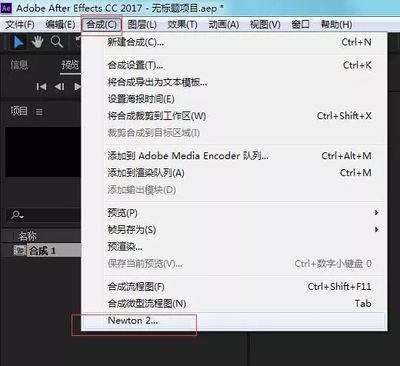400x366 pixels.
Task: Close the open 合成(C) menu
Action: point(101,24)
